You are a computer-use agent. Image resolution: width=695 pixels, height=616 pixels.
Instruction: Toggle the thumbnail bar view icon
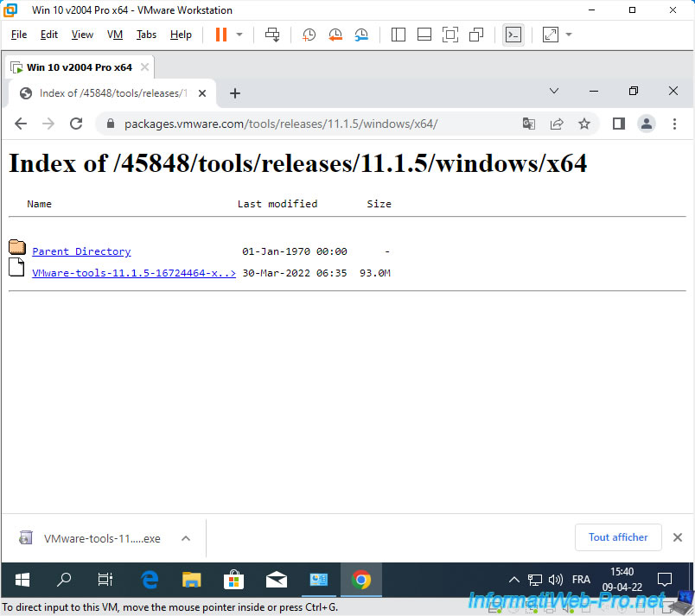point(424,35)
